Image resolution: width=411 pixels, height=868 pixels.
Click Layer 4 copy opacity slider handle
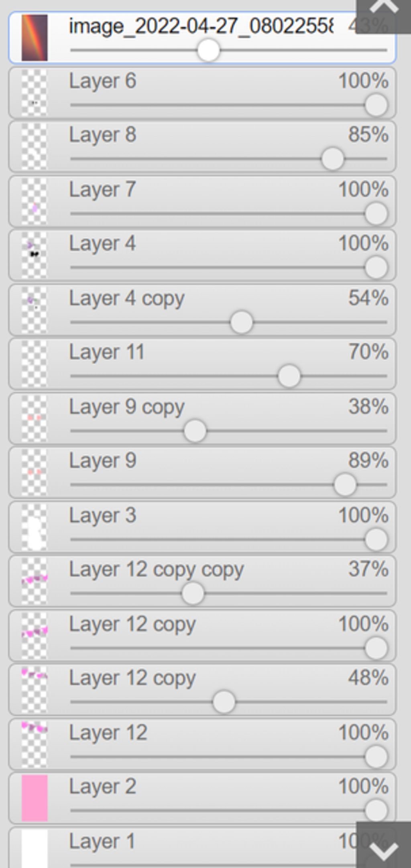[x=242, y=322]
